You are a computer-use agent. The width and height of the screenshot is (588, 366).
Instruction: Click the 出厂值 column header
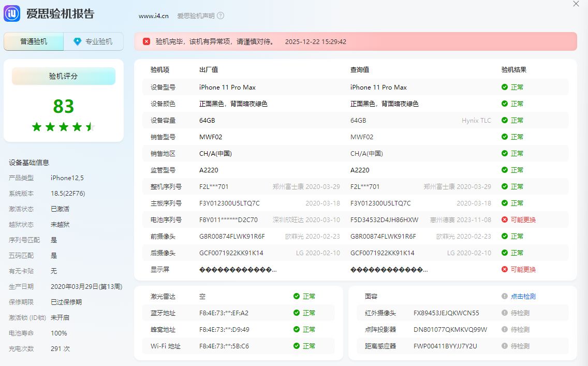click(x=209, y=70)
